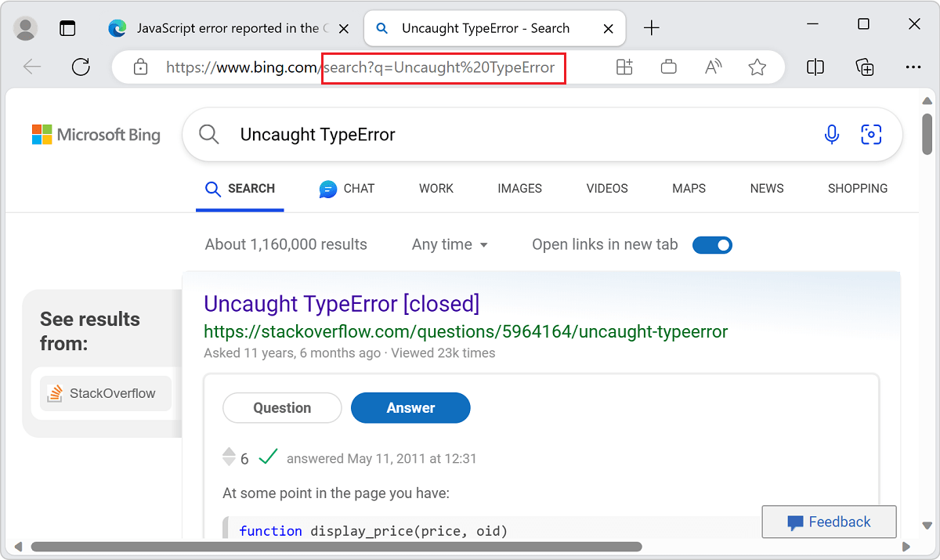Image resolution: width=940 pixels, height=560 pixels.
Task: Switch to the IMAGES tab
Action: [x=519, y=188]
